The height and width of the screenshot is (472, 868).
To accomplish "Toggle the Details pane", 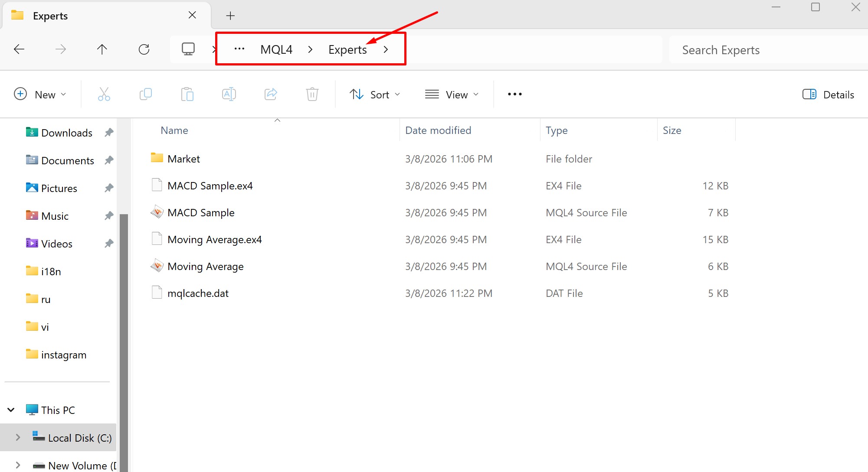I will (828, 94).
